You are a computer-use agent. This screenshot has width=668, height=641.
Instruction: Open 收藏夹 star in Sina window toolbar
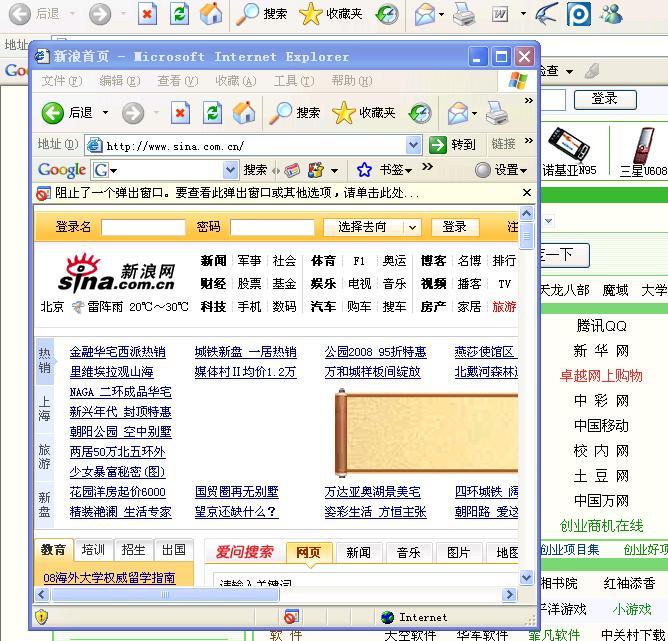coord(343,113)
